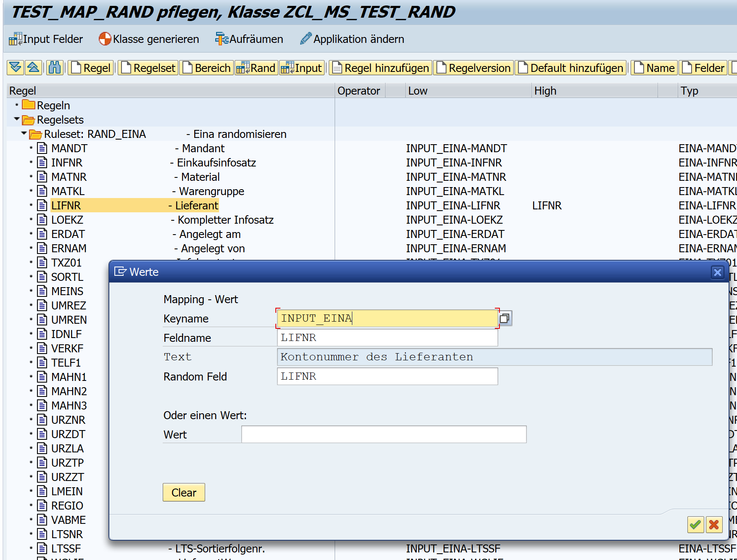
Task: Collapse the Ruleset: RAND_EINA node
Action: (x=24, y=134)
